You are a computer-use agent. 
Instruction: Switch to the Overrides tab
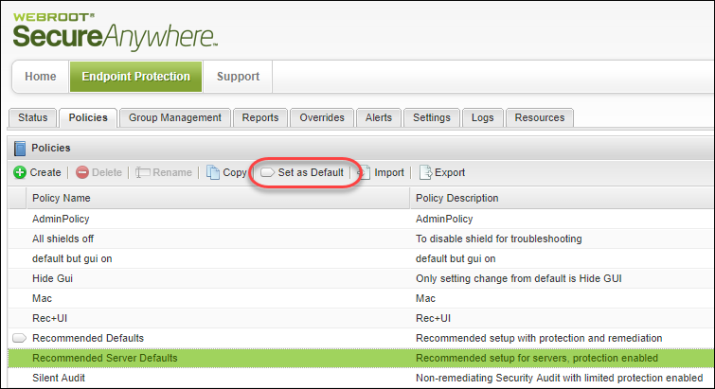click(322, 118)
